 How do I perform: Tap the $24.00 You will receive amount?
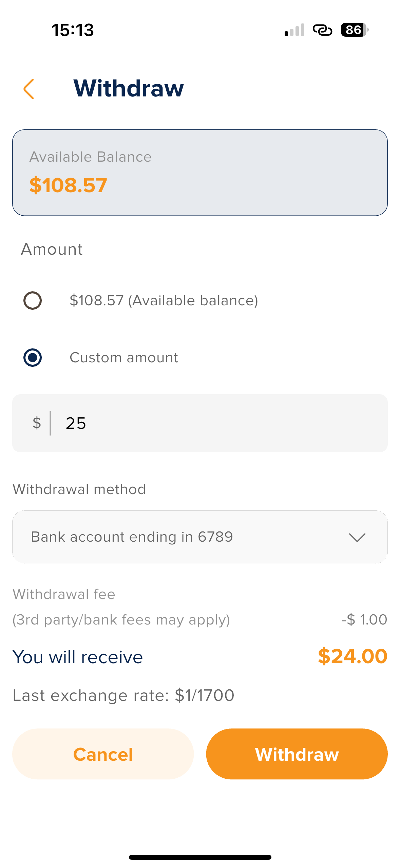pos(353,656)
